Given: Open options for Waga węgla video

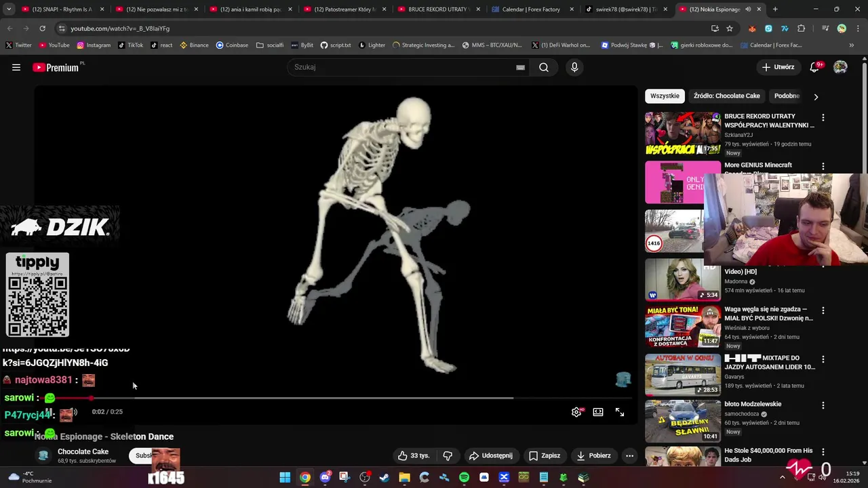Looking at the screenshot, I should point(823,310).
